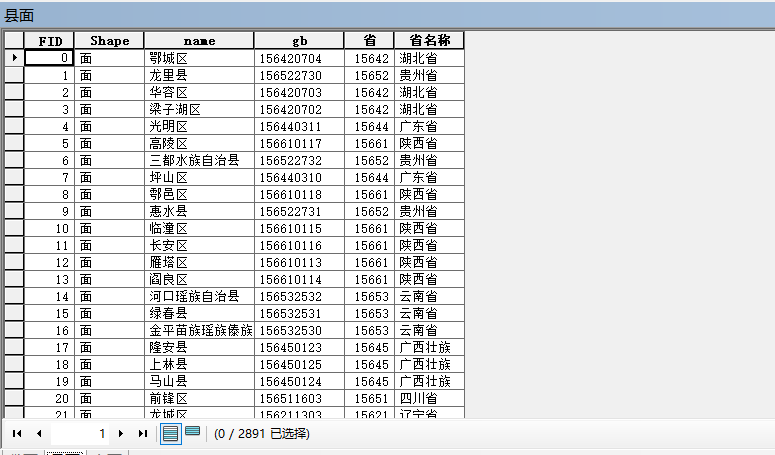775x455 pixels.
Task: Select the row selector for FID 5
Action: point(14,143)
